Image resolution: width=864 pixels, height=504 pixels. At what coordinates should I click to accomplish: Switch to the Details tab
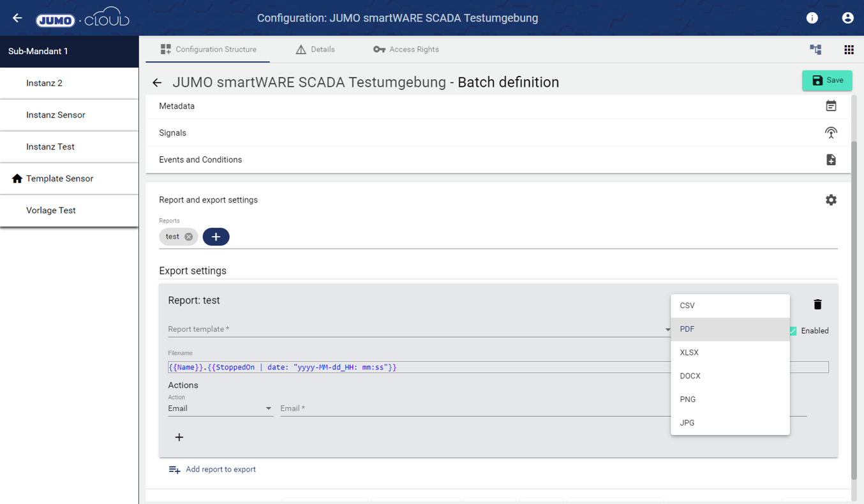point(315,50)
